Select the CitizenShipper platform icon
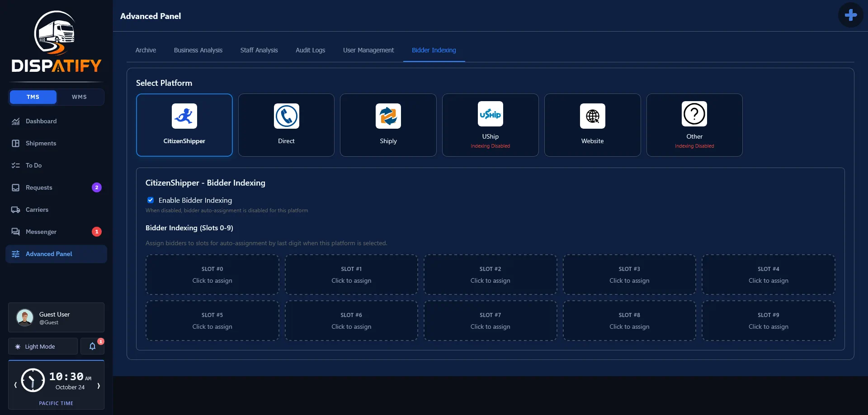Image resolution: width=868 pixels, height=415 pixels. pyautogui.click(x=184, y=116)
